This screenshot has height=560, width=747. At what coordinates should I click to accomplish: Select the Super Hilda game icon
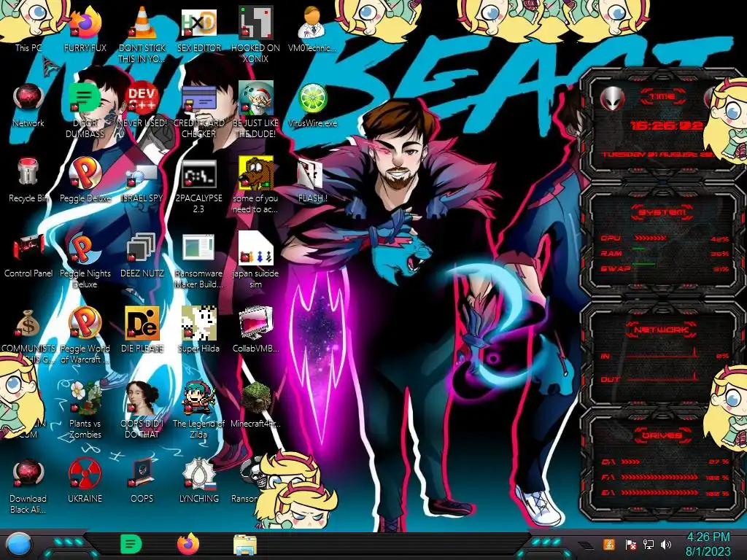(199, 330)
